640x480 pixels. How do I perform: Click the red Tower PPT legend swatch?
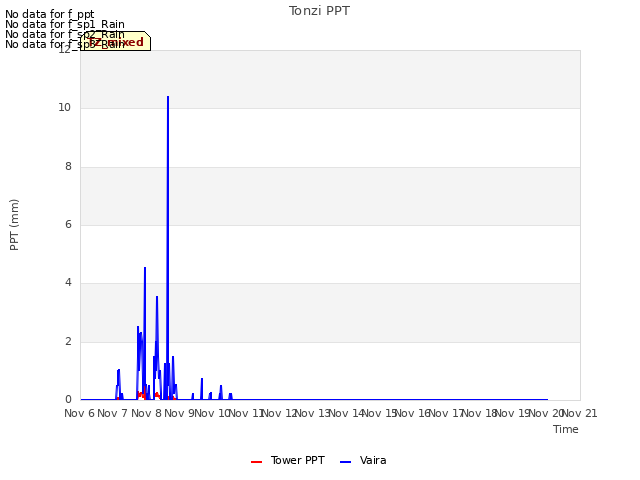pos(256,462)
